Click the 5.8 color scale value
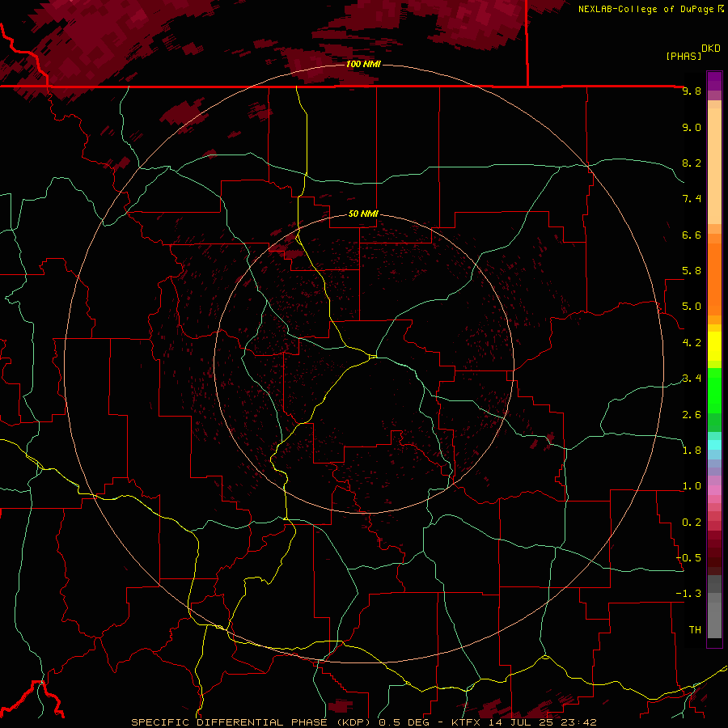Image resolution: width=728 pixels, height=728 pixels. point(692,271)
